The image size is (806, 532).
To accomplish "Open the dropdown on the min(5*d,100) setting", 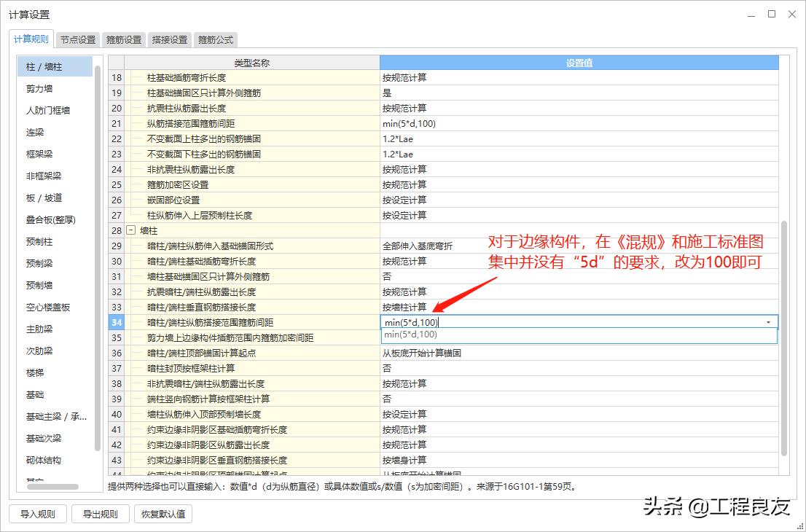I will tap(769, 321).
